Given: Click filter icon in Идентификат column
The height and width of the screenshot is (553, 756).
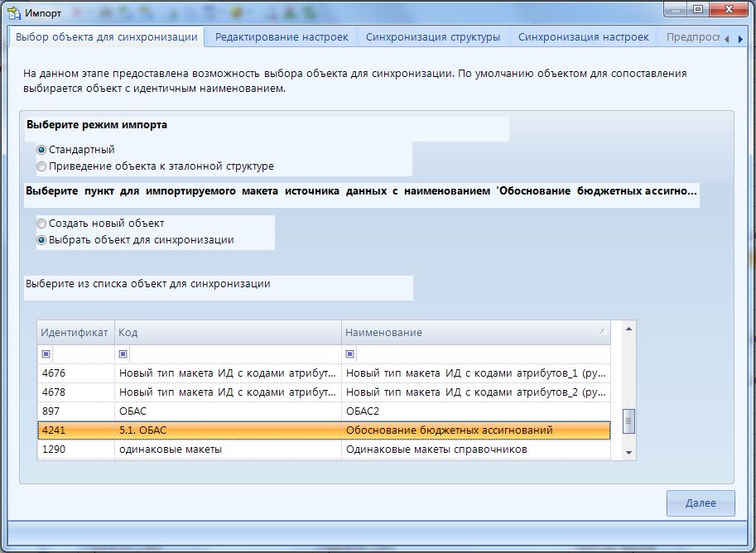Looking at the screenshot, I should [46, 354].
